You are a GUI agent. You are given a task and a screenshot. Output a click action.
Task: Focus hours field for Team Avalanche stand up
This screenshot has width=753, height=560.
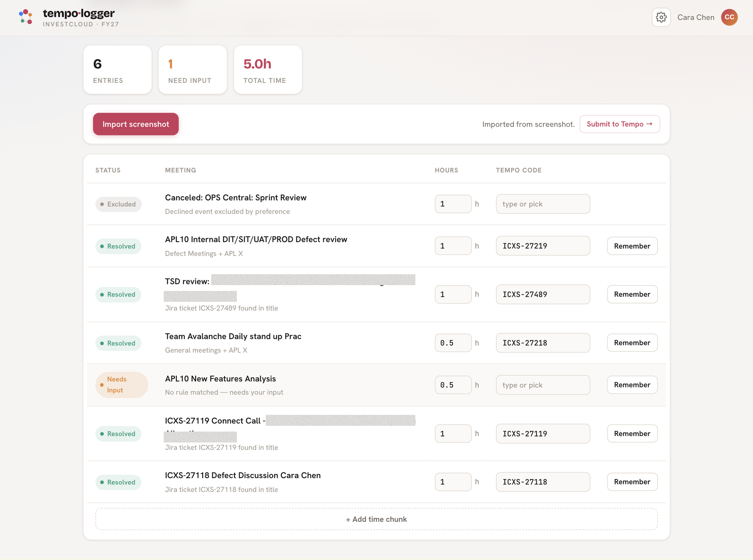453,343
